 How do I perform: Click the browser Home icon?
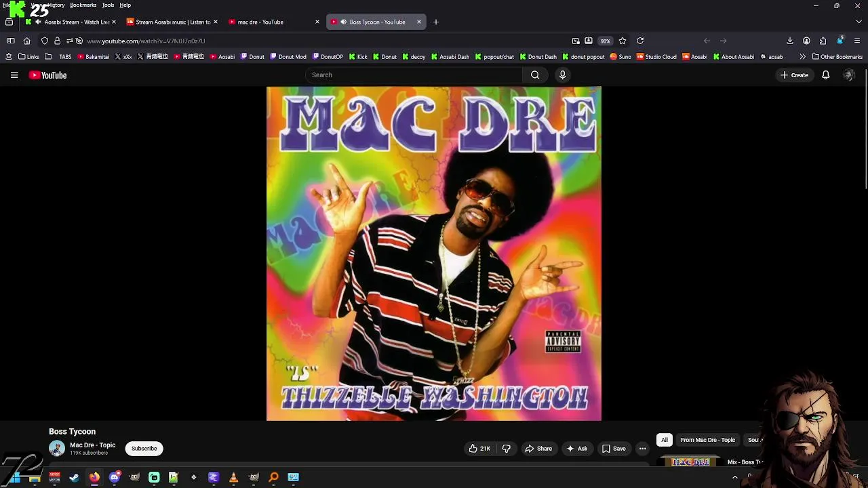26,41
